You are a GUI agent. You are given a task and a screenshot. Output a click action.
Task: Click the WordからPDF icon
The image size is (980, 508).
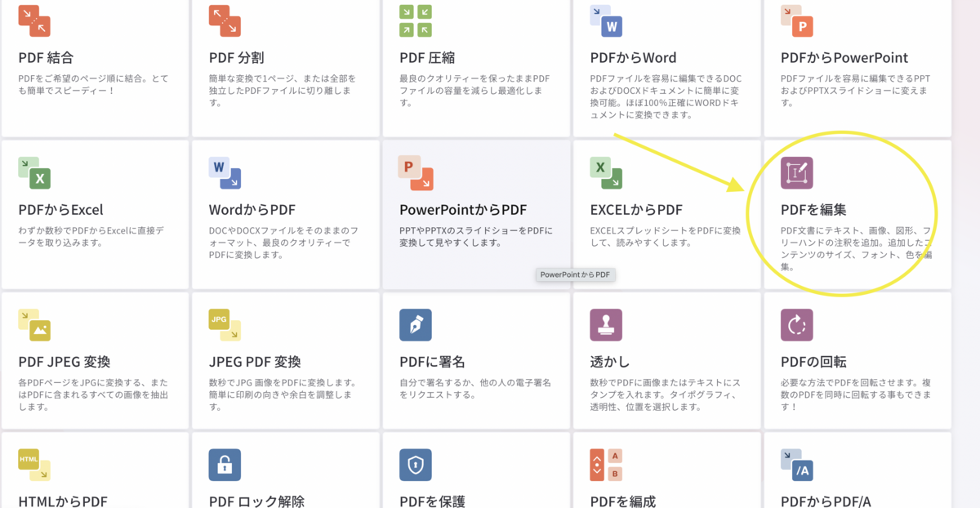tap(225, 172)
